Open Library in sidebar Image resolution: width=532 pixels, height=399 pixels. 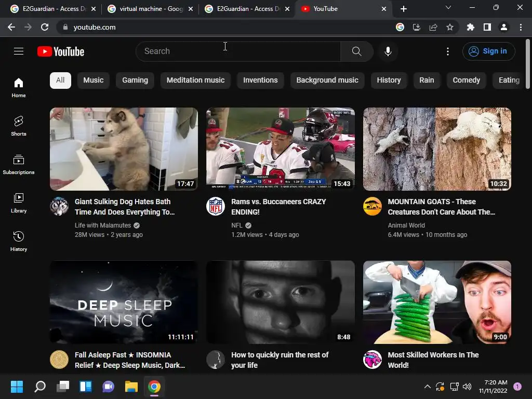[19, 203]
